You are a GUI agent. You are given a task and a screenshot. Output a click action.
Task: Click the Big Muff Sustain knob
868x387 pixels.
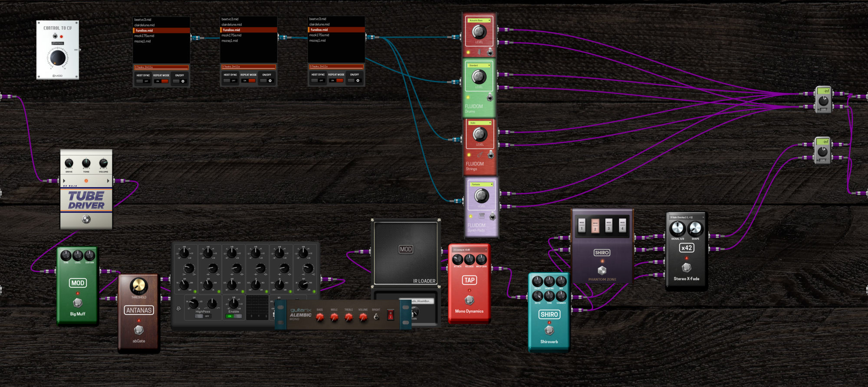[x=90, y=255]
